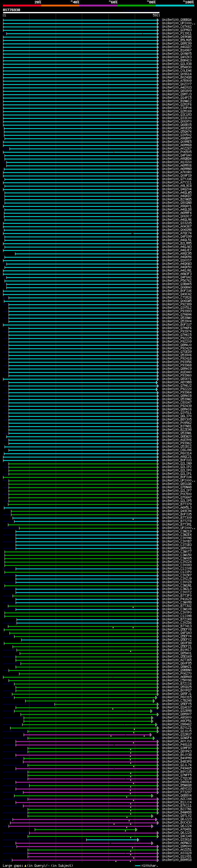Click the red 20% identity legend segment
Screen dimensions: 197x868
22,6
